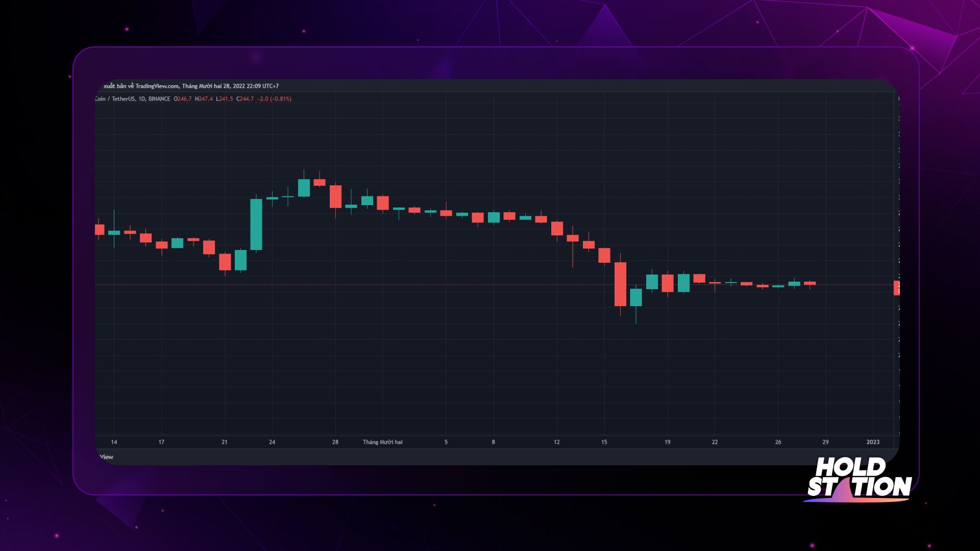Click the date axis label 19
Image resolution: width=980 pixels, height=551 pixels.
(668, 442)
